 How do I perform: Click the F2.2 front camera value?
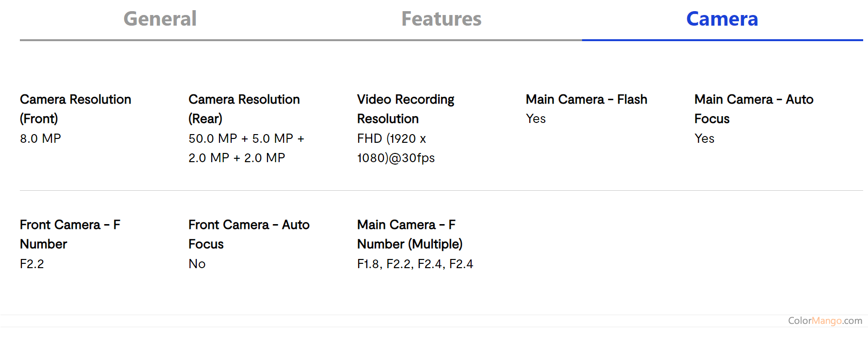[32, 264]
